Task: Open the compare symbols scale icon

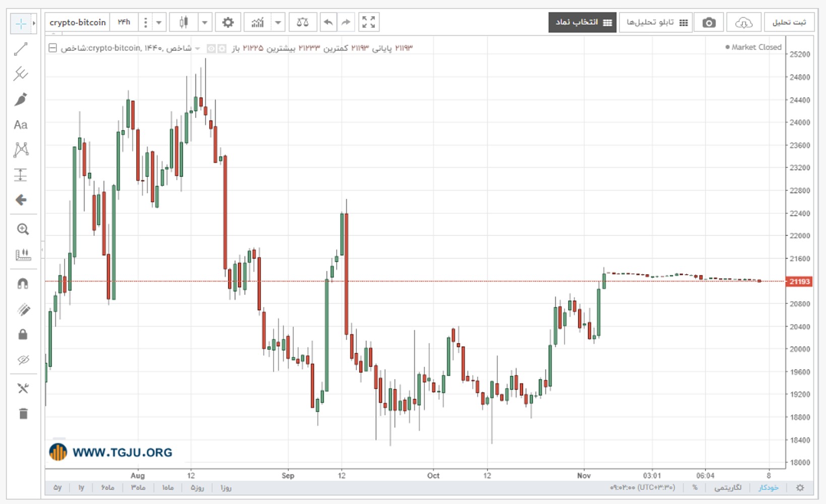Action: pos(302,22)
